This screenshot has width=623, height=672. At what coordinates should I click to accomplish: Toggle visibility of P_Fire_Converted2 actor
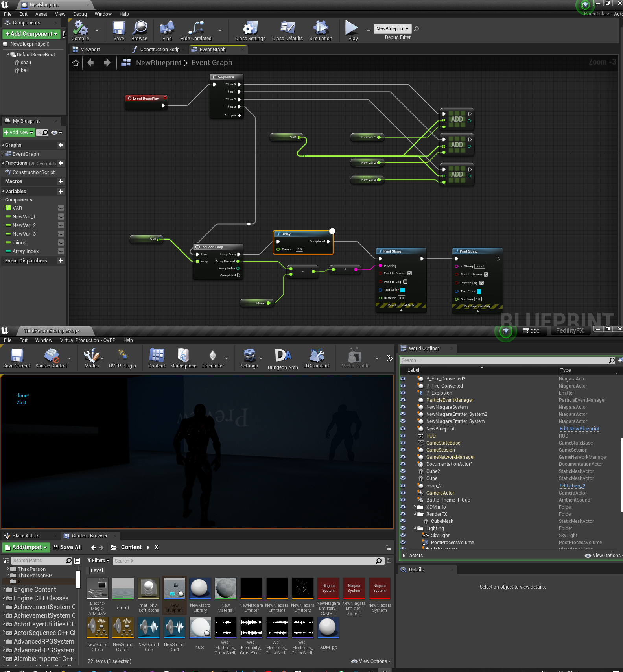(x=403, y=378)
